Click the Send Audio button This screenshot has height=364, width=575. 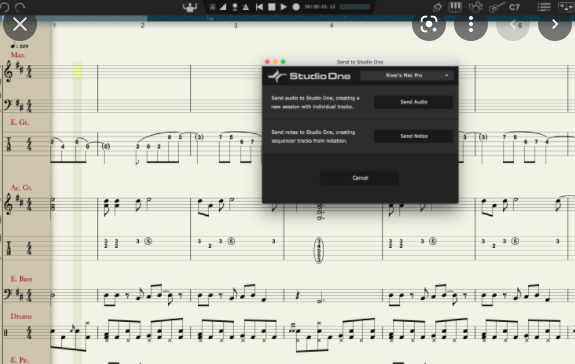click(x=413, y=102)
